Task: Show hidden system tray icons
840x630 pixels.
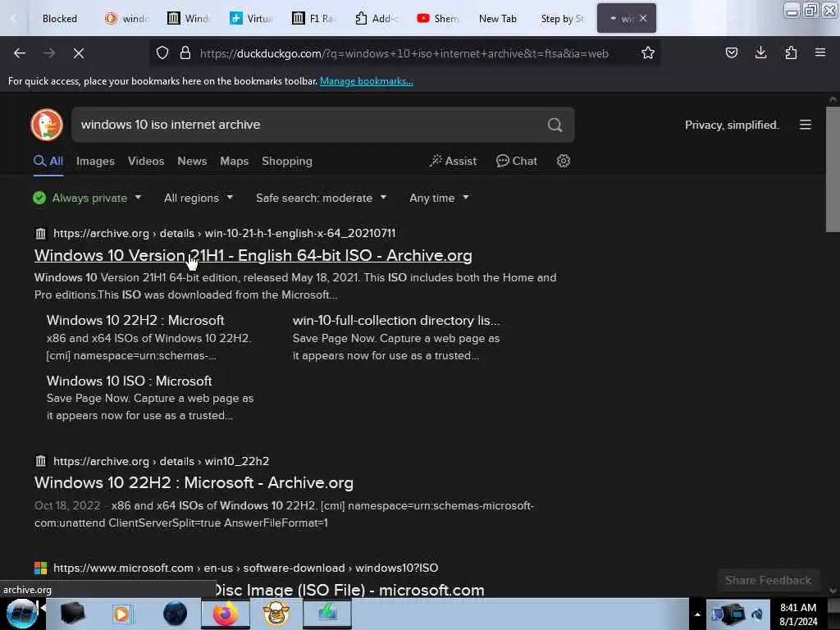Action: click(x=697, y=614)
